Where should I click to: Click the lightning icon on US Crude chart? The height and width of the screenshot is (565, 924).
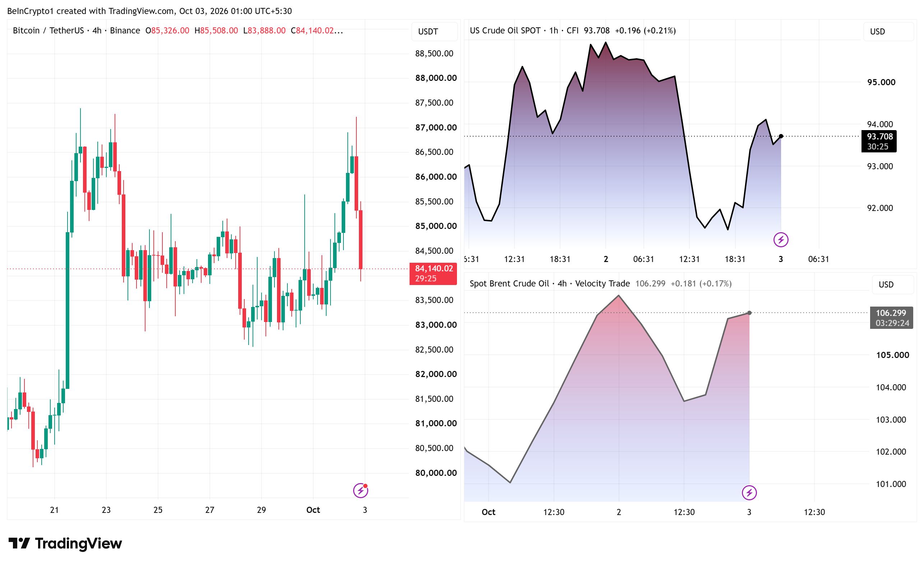click(781, 239)
